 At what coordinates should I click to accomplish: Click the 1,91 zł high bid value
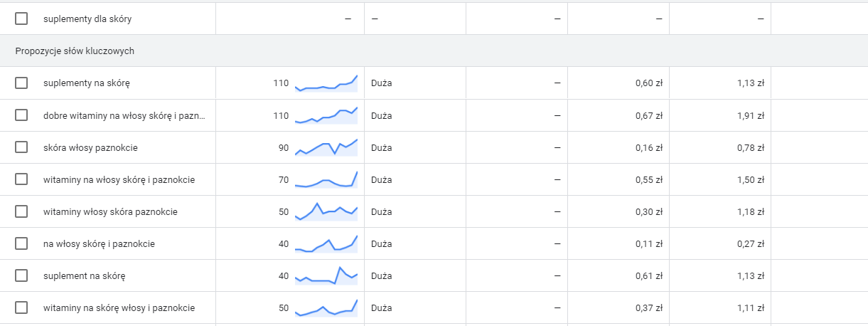pyautogui.click(x=751, y=115)
